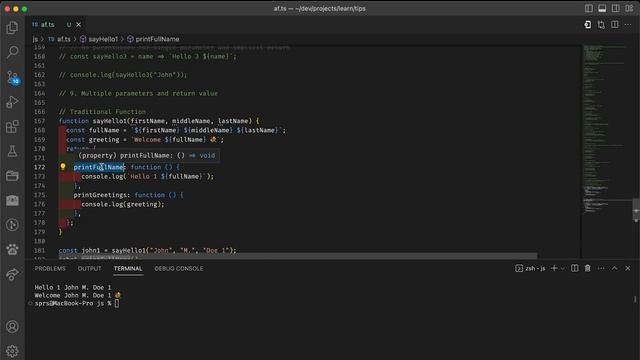Open the Explorer view in activity bar
The height and width of the screenshot is (360, 640).
click(12, 28)
